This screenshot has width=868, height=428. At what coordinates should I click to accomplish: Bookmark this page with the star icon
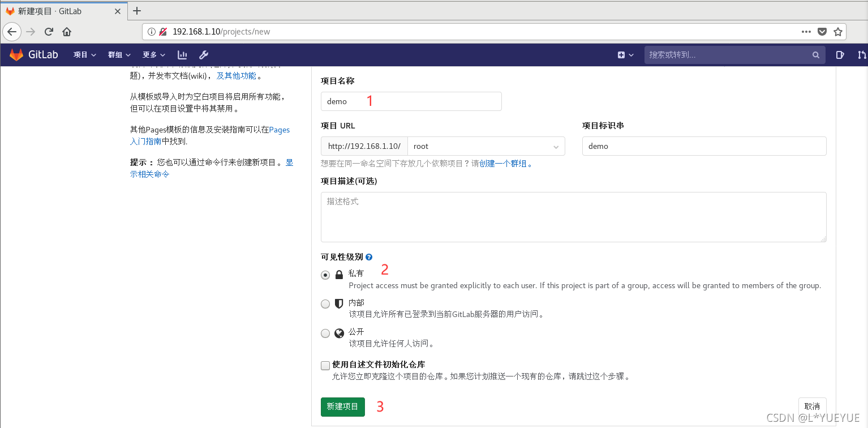(838, 32)
